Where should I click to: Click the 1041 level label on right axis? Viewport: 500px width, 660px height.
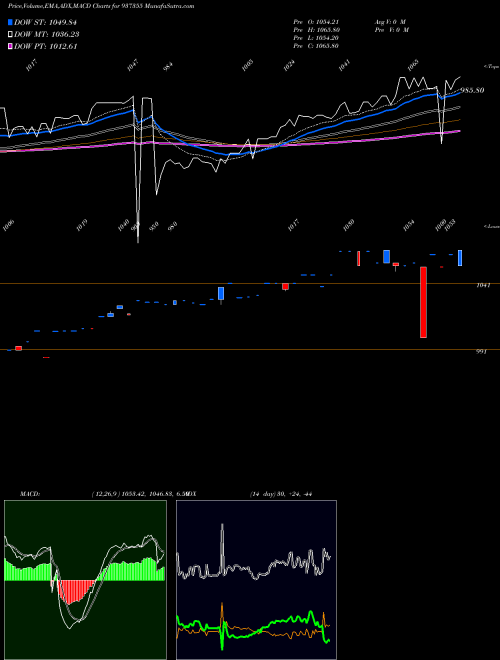click(483, 285)
